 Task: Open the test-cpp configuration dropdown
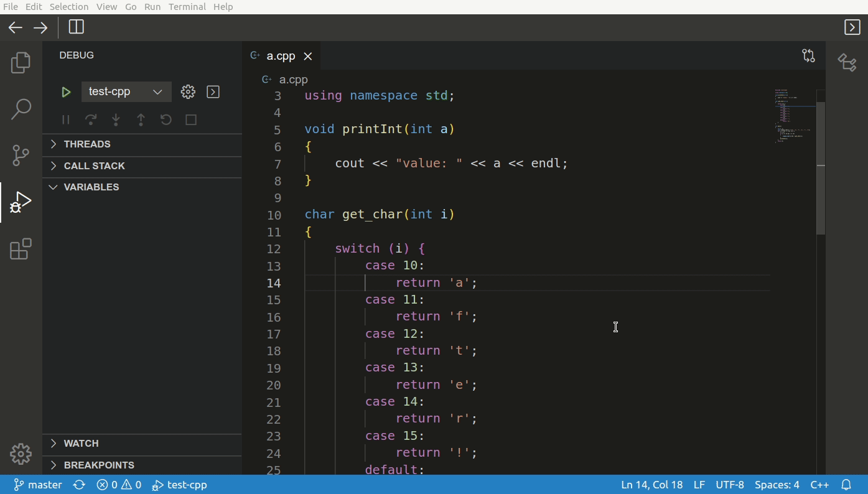126,91
